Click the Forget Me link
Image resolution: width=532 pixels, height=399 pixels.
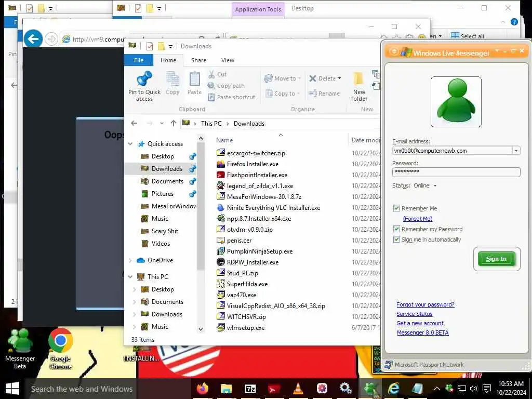pos(418,219)
